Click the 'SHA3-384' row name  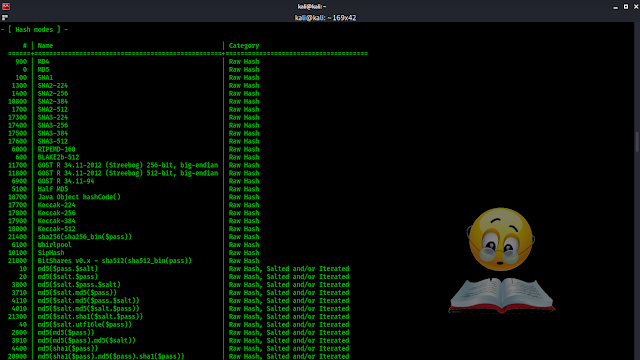(x=53, y=133)
